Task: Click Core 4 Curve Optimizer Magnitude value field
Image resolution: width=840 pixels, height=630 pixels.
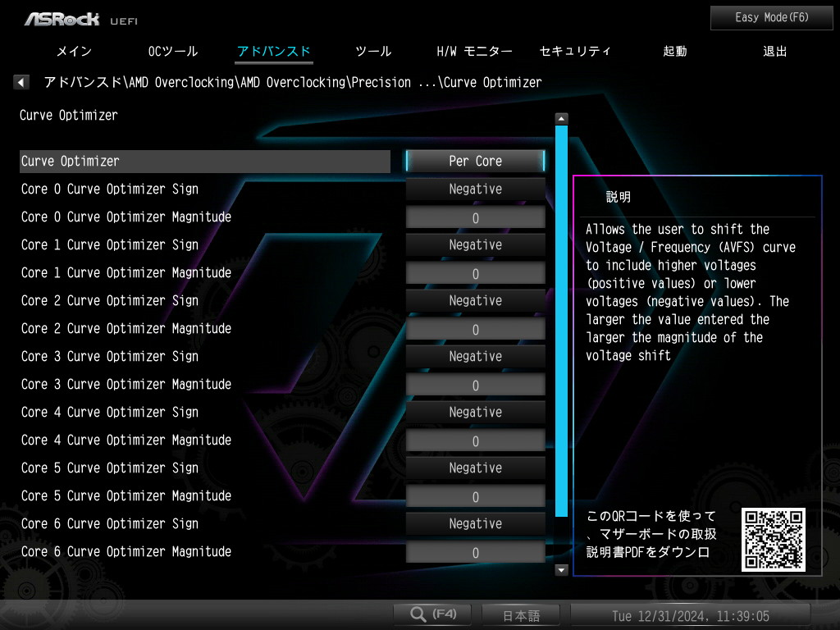Action: pos(475,441)
